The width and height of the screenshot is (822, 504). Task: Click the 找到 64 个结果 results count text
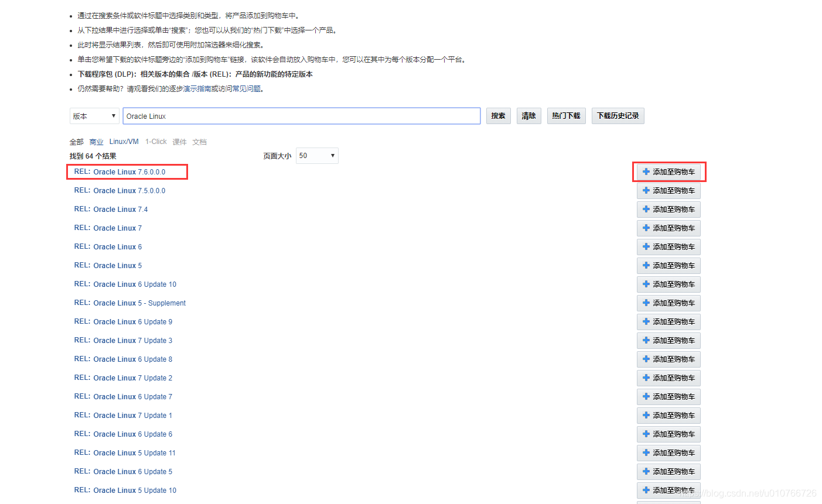click(93, 156)
